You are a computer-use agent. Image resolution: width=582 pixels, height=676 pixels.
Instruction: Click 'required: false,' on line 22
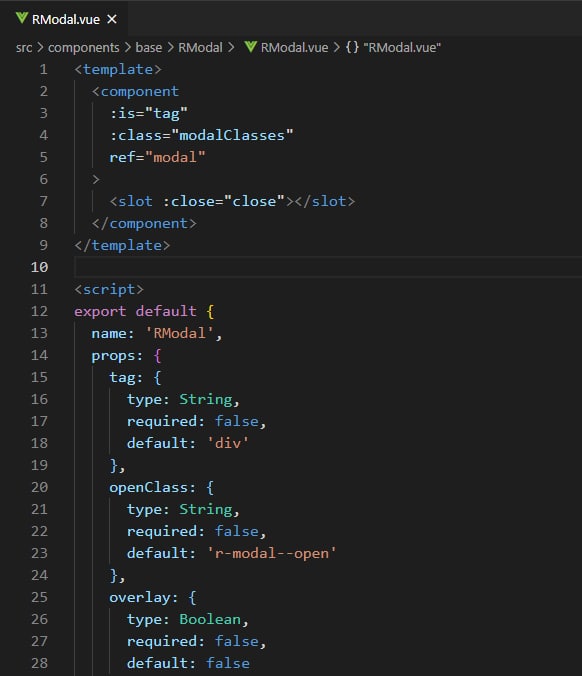pos(197,531)
